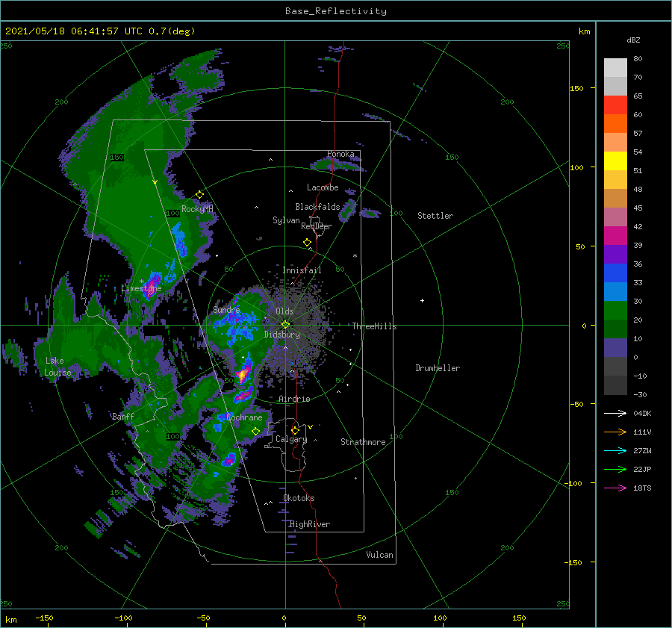The height and width of the screenshot is (628, 672).
Task: Click the white 04DK arrow in legend
Action: click(x=615, y=413)
